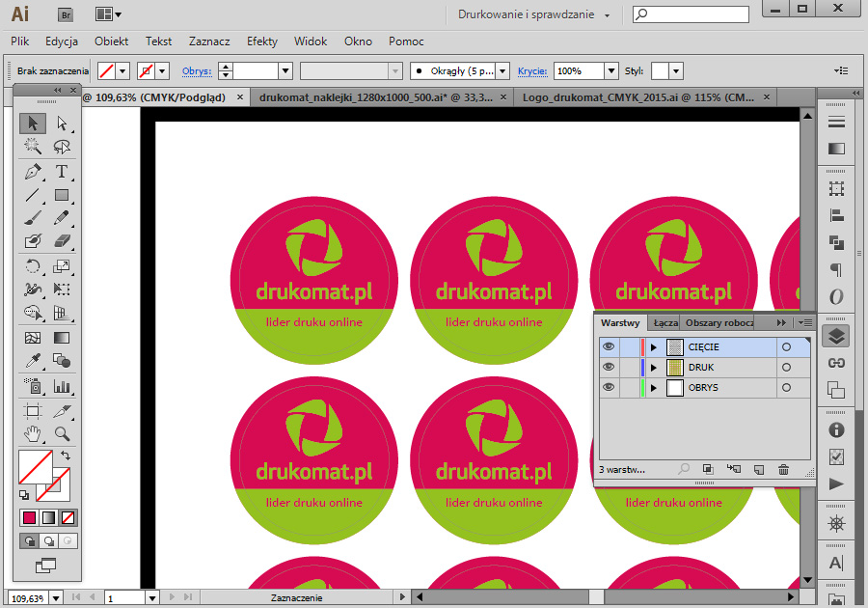
Task: Click the Obrys link in control bar
Action: click(x=197, y=71)
